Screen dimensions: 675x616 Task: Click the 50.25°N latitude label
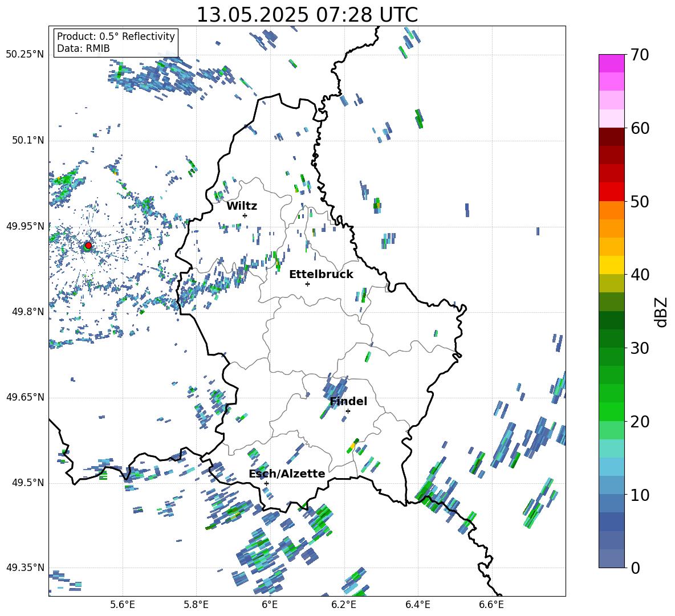[25, 55]
